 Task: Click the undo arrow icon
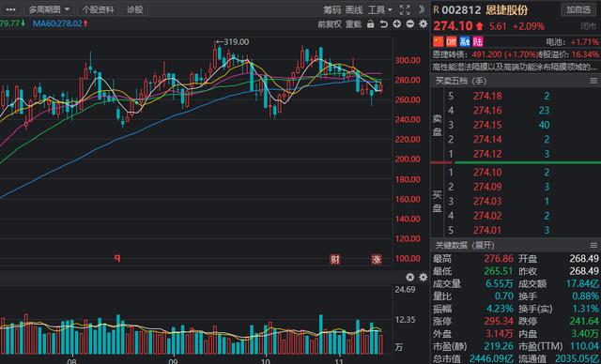(x=384, y=24)
